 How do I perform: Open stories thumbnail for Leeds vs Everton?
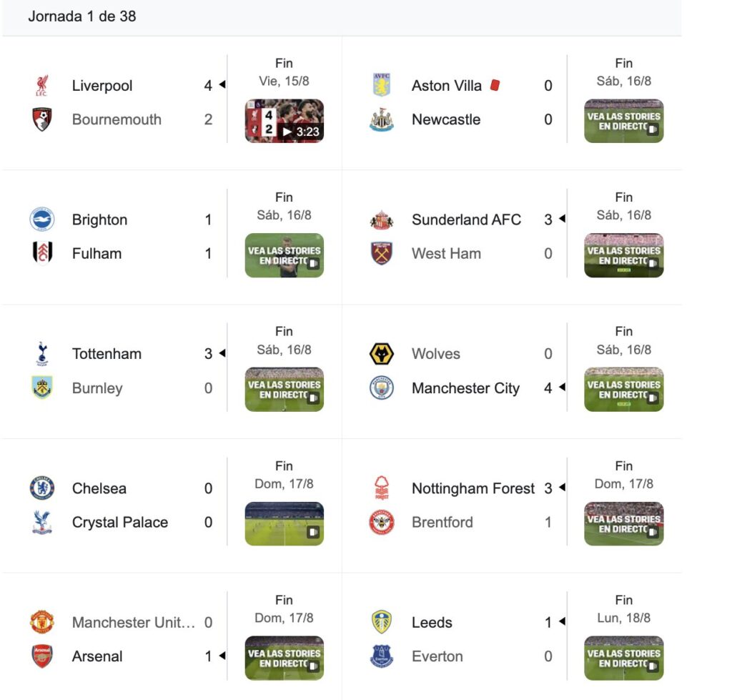pyautogui.click(x=623, y=658)
